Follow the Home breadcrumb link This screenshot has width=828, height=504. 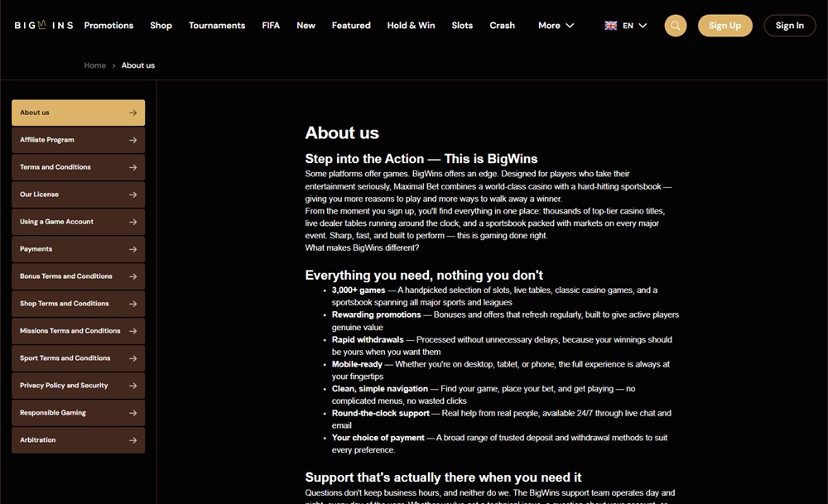pyautogui.click(x=95, y=65)
